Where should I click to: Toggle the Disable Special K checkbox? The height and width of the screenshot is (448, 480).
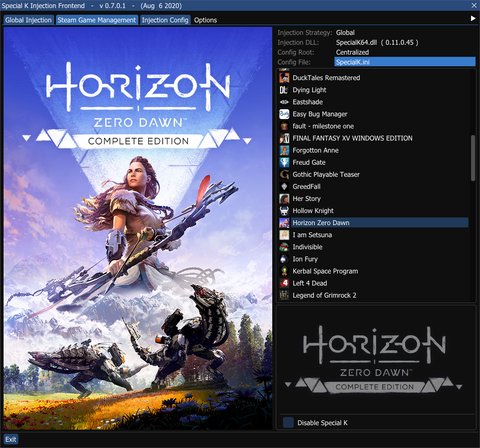288,422
